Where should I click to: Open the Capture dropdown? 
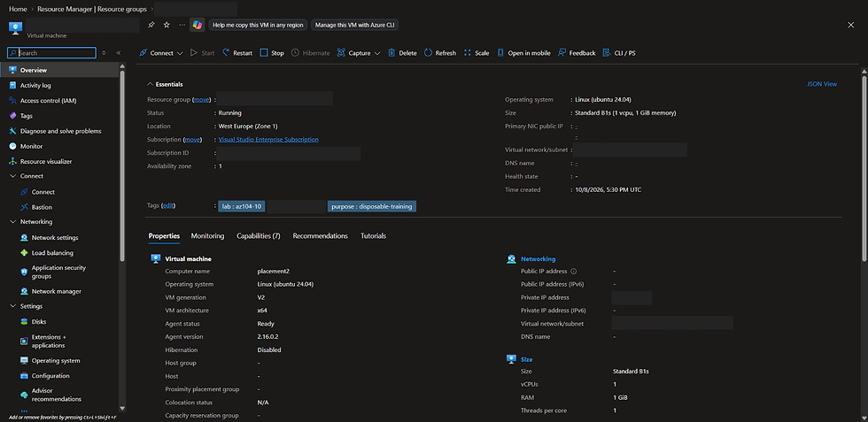pyautogui.click(x=358, y=53)
